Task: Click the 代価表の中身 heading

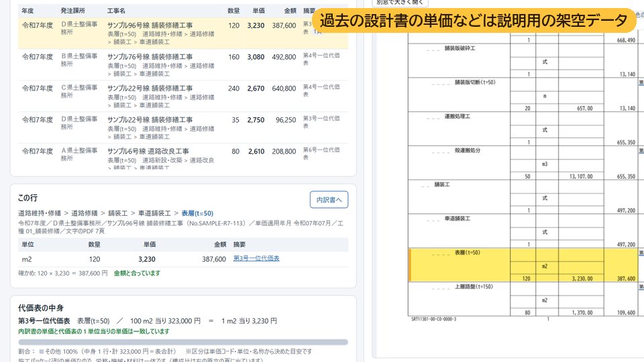Action: pos(41,308)
